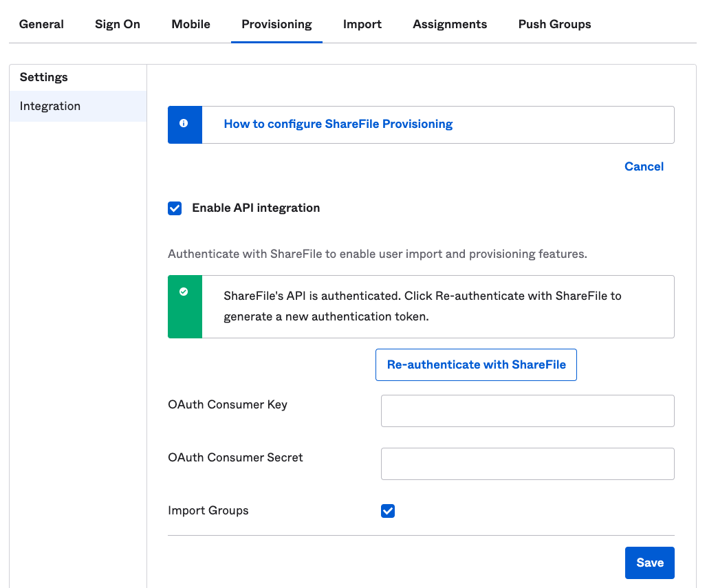This screenshot has height=588, width=718.
Task: Select the Provisioning tab
Action: 276,24
